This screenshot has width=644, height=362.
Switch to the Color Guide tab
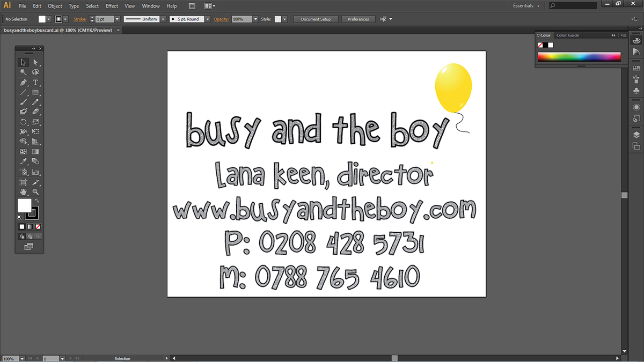(567, 35)
